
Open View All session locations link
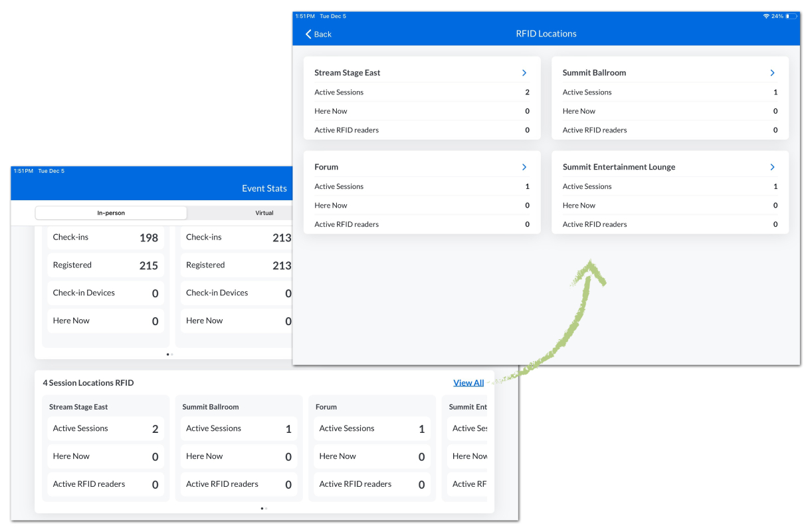[x=468, y=383]
